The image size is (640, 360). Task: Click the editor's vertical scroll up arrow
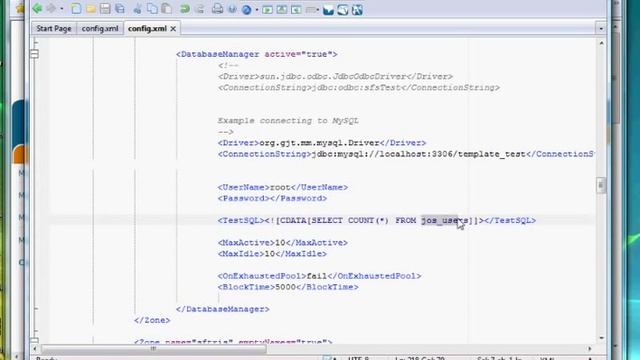(x=601, y=43)
